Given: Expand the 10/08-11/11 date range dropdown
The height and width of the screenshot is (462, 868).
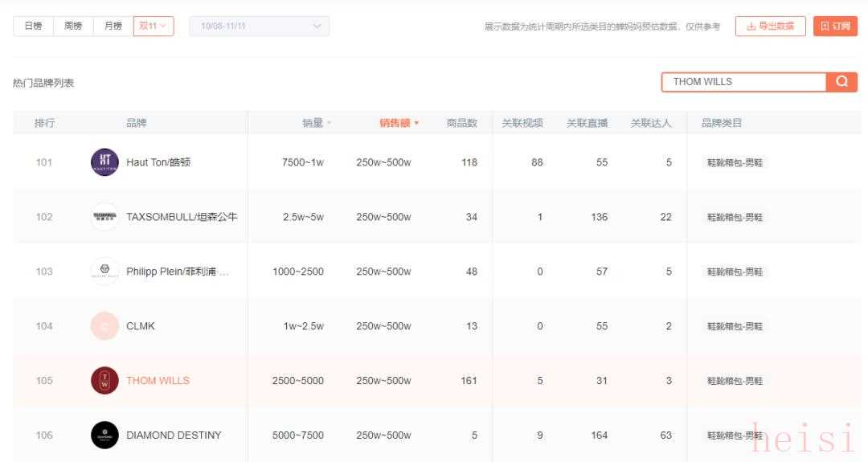Looking at the screenshot, I should pos(259,27).
